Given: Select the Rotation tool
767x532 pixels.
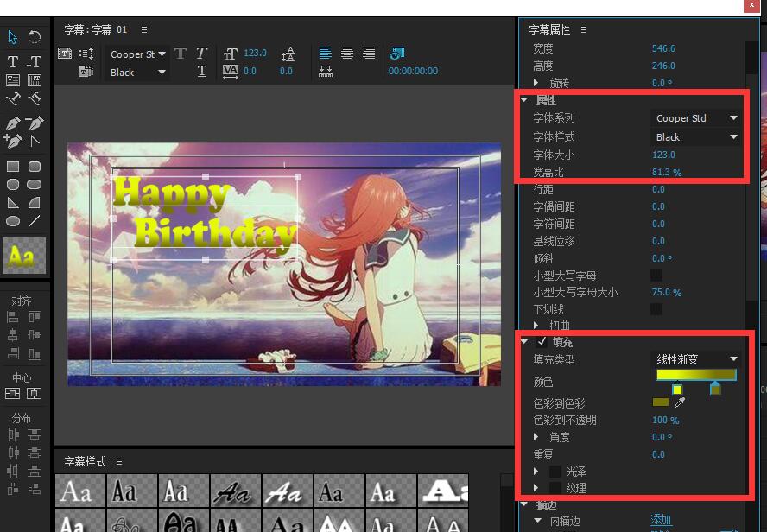Looking at the screenshot, I should click(35, 37).
